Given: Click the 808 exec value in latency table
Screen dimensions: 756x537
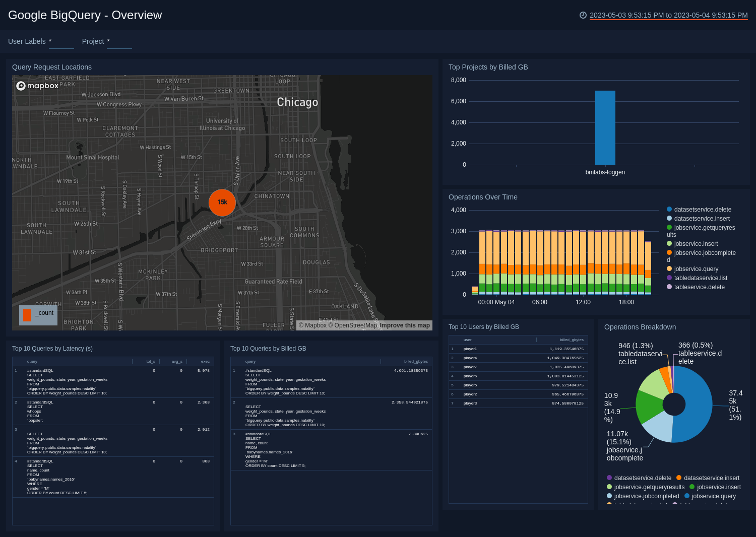Looking at the screenshot, I should 206,461.
